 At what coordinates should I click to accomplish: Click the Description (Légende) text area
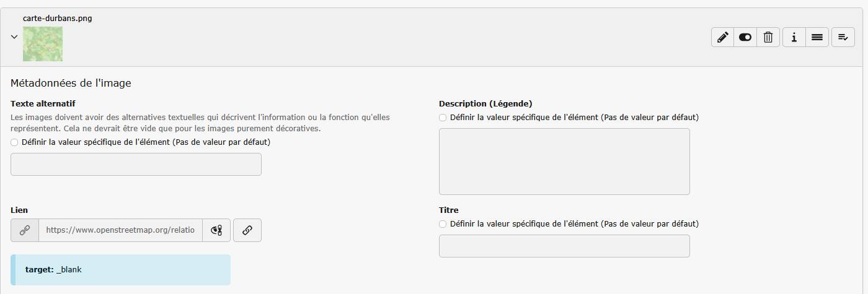[x=564, y=162]
